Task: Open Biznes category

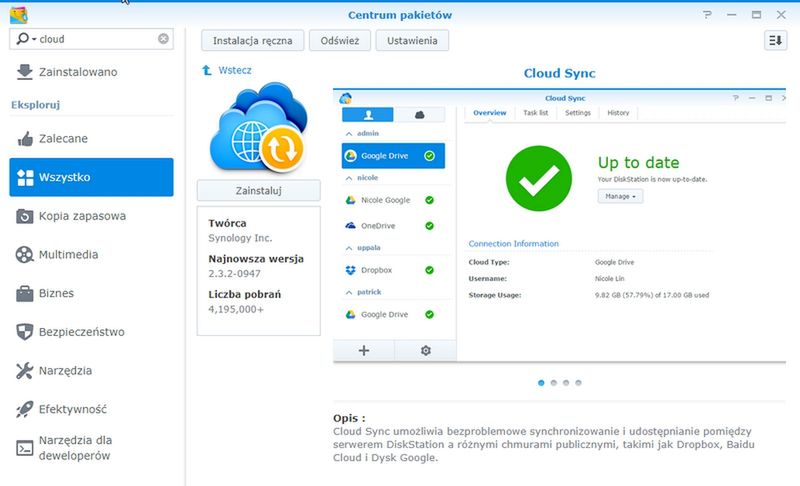Action: click(91, 293)
